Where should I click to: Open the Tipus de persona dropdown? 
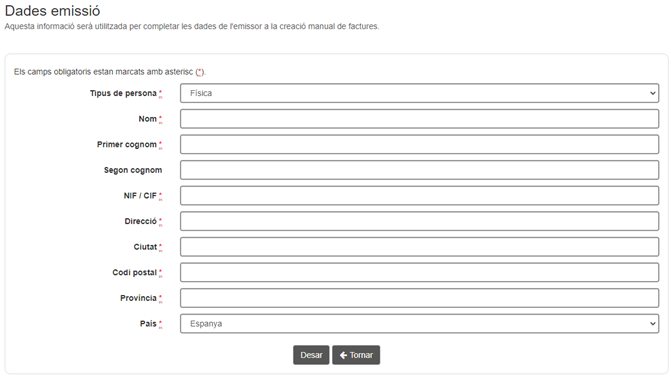click(419, 93)
